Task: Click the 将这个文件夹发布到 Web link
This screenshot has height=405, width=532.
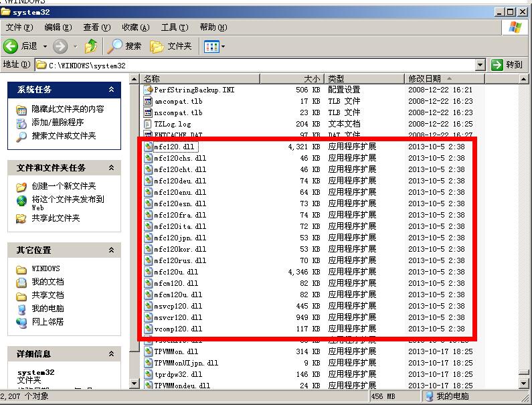Action: 68,203
